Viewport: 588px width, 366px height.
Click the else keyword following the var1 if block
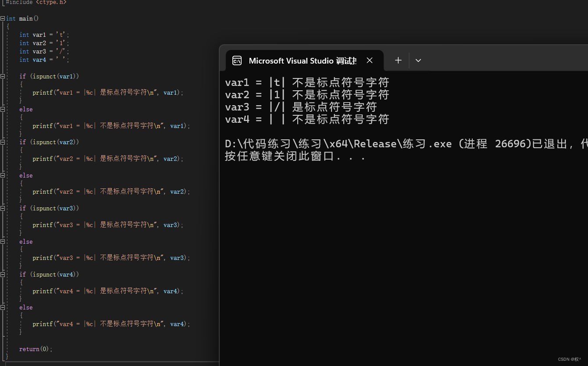[x=26, y=109]
